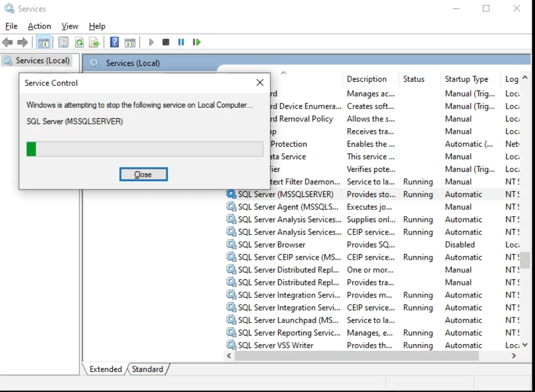The height and width of the screenshot is (392, 535).
Task: Select Services (Local) in the console tree
Action: pos(37,61)
